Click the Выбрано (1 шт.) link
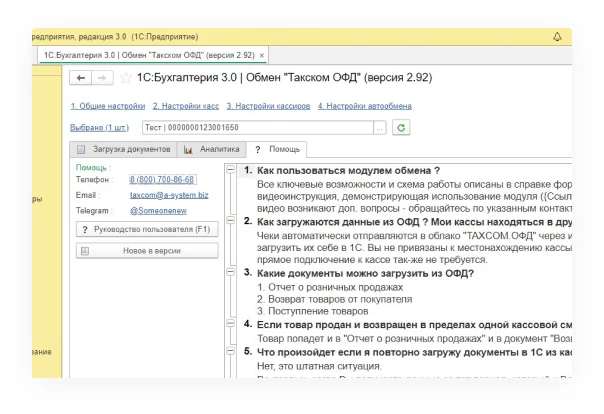This screenshot has width=604, height=414. 99,127
